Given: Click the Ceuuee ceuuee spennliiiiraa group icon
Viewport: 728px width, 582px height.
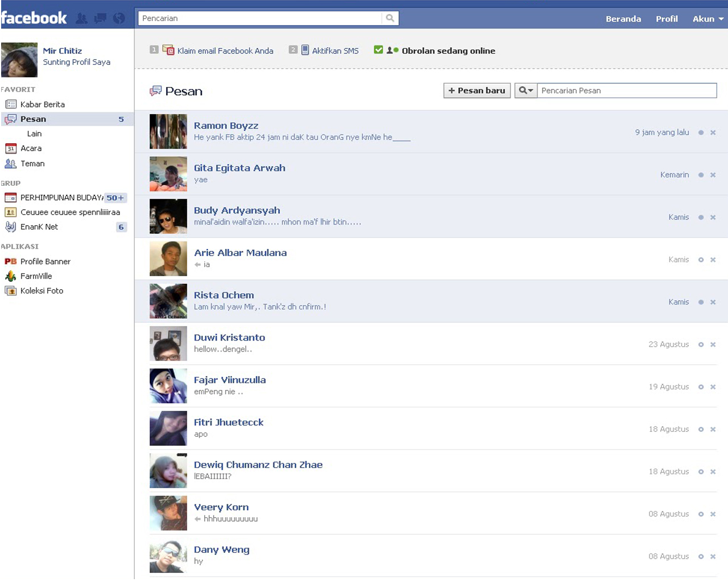Looking at the screenshot, I should click(11, 212).
